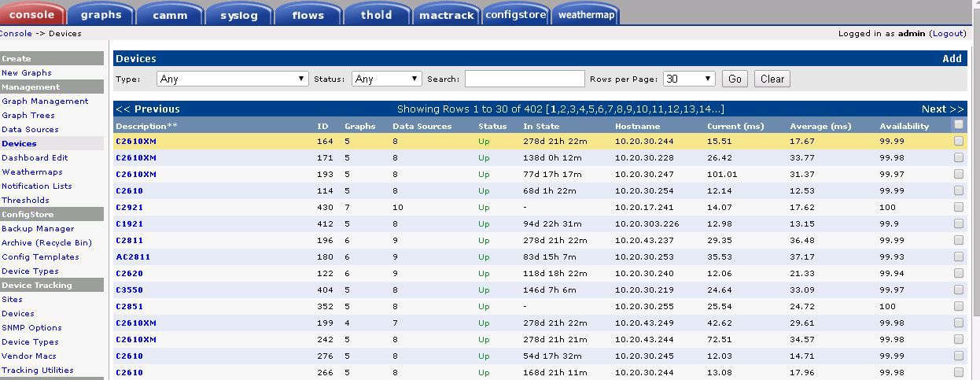Check the box for device C2921
Screen dimensions: 980x380
958,207
